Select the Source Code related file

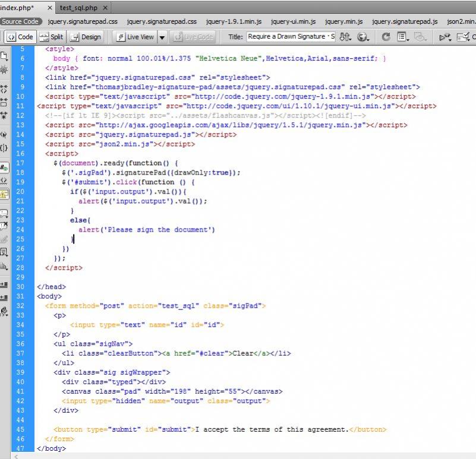point(20,21)
